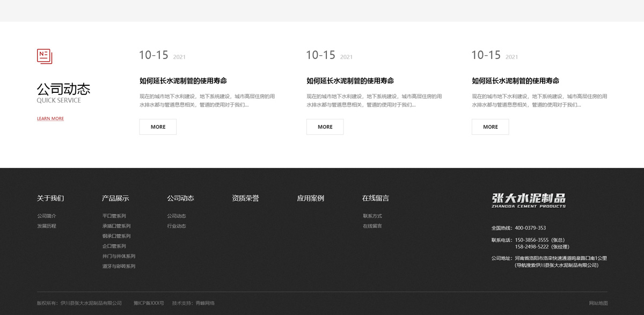Open 公司简介 footer link
644x315 pixels.
click(47, 216)
